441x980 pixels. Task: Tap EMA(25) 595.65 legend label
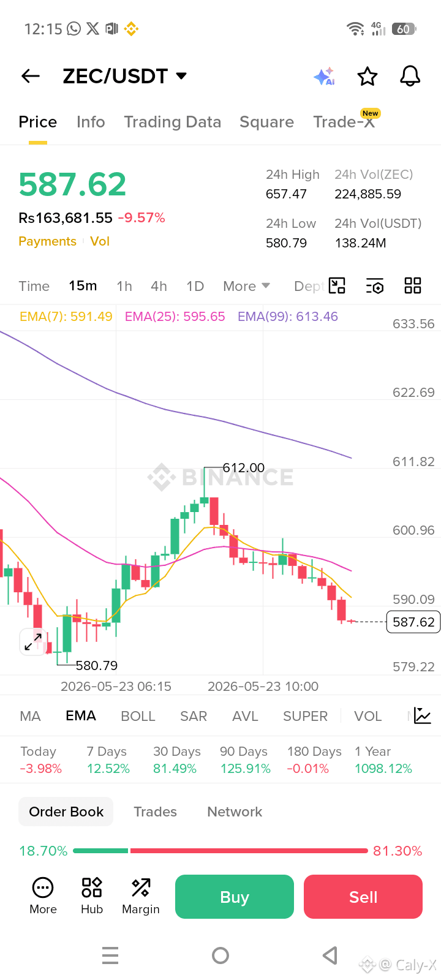click(x=175, y=317)
